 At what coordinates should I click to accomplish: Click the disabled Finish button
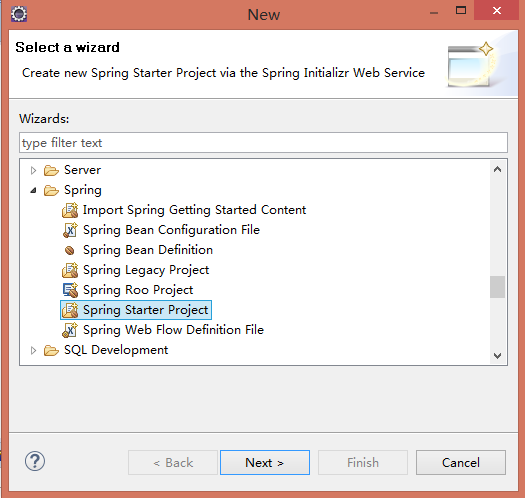pos(363,463)
